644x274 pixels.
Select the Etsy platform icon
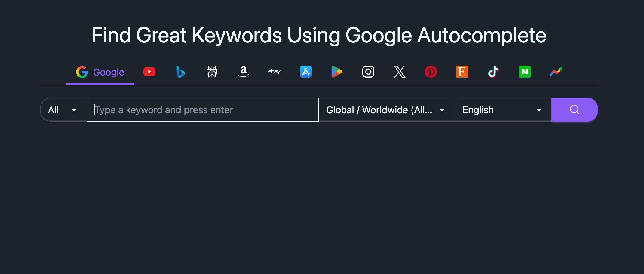(462, 72)
